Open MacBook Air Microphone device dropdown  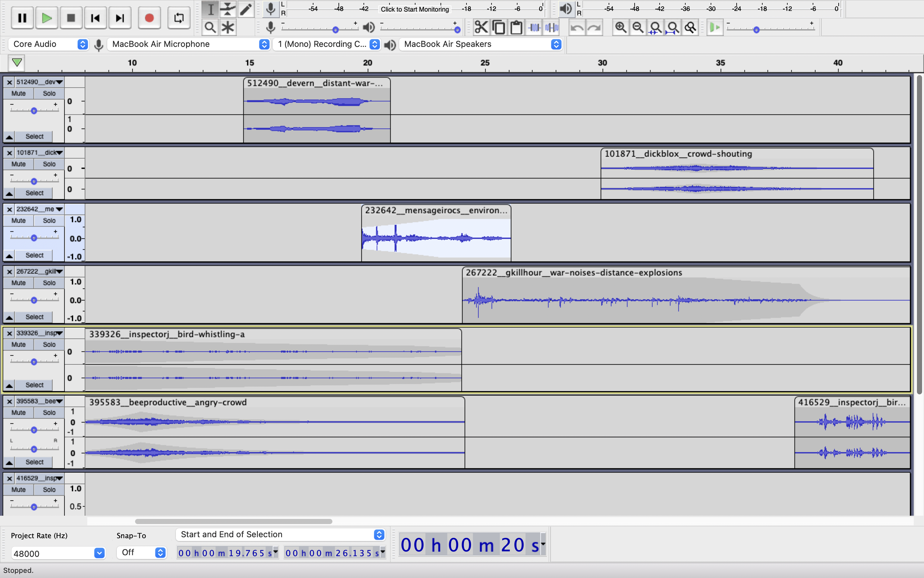click(x=189, y=44)
